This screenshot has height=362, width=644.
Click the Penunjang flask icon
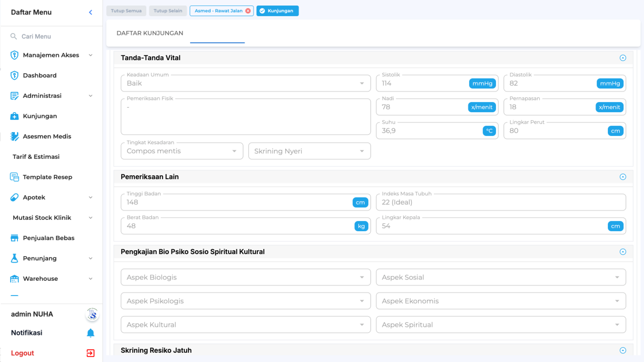click(14, 258)
